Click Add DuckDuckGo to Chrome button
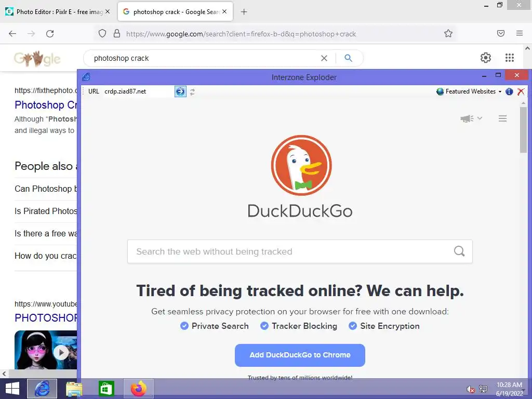 [x=300, y=355]
